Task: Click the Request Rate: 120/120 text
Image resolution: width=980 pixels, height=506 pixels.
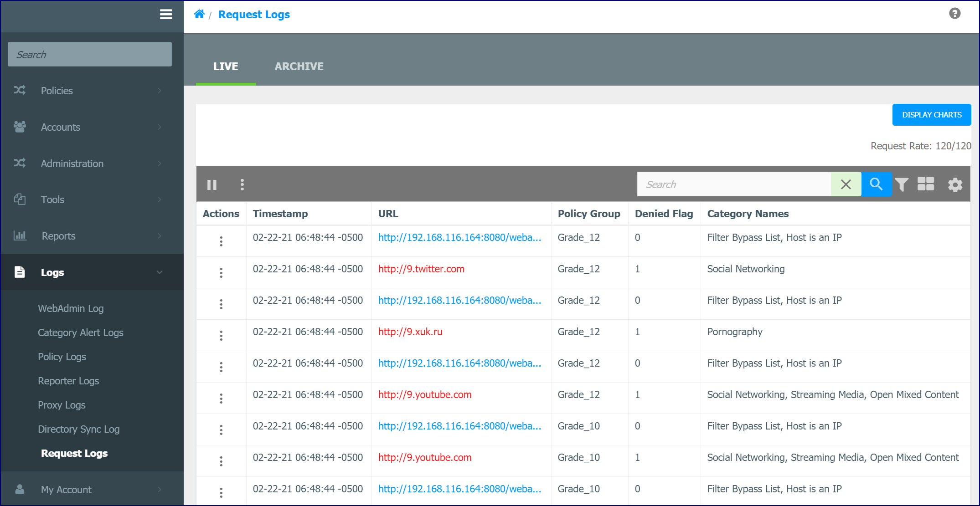Action: click(x=921, y=146)
